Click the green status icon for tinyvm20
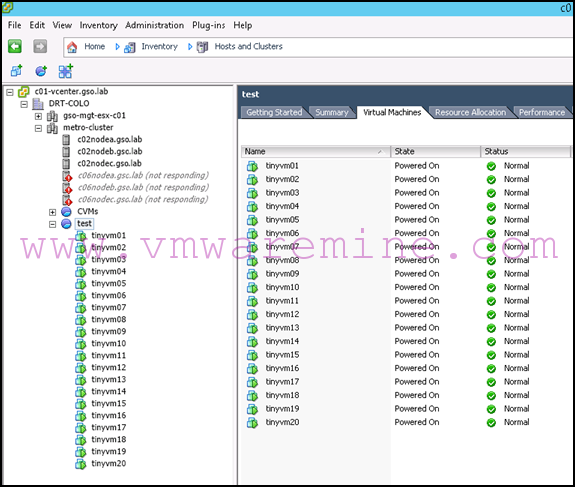The width and height of the screenshot is (575, 487). tap(491, 423)
